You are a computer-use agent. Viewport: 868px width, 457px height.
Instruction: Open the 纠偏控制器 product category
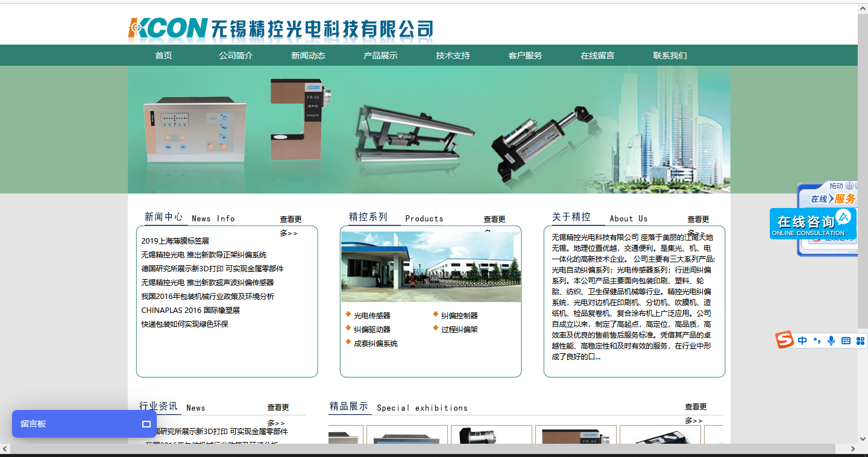pos(459,316)
